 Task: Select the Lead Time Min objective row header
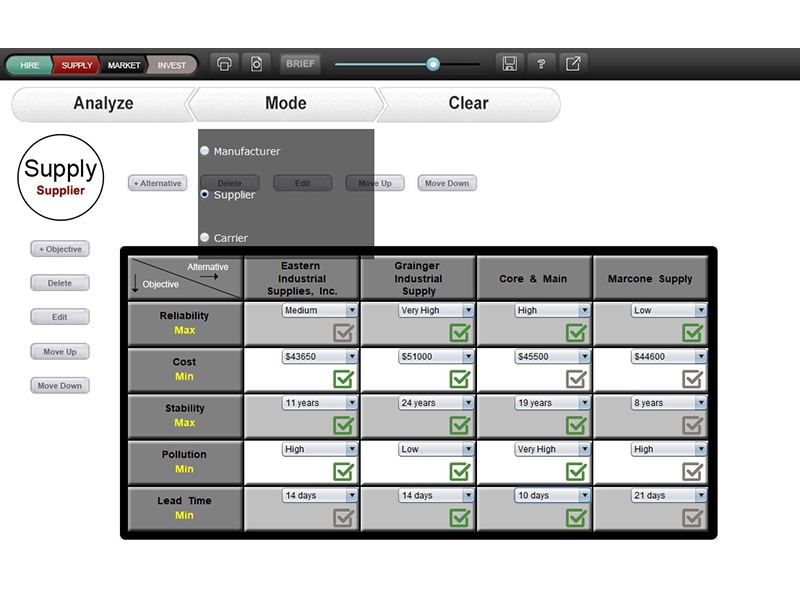click(185, 508)
